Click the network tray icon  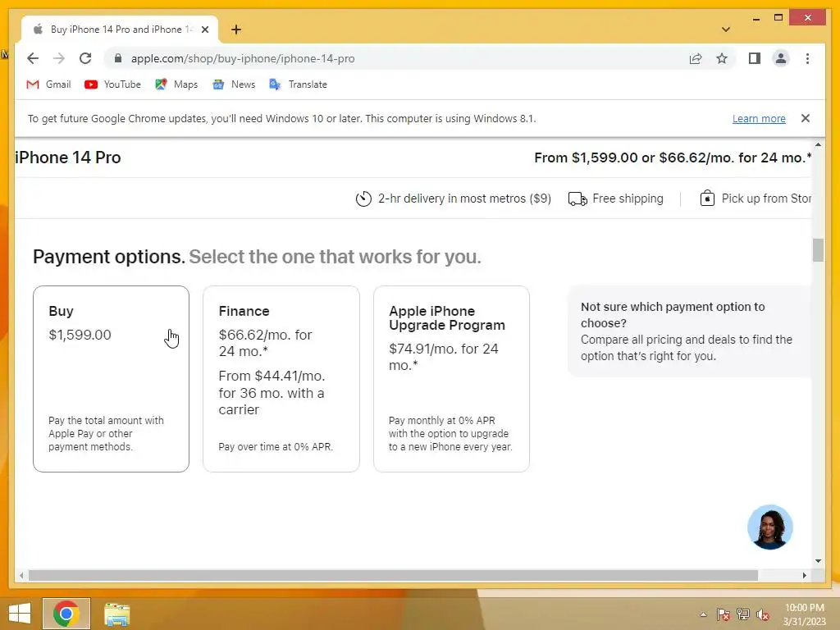coord(743,614)
